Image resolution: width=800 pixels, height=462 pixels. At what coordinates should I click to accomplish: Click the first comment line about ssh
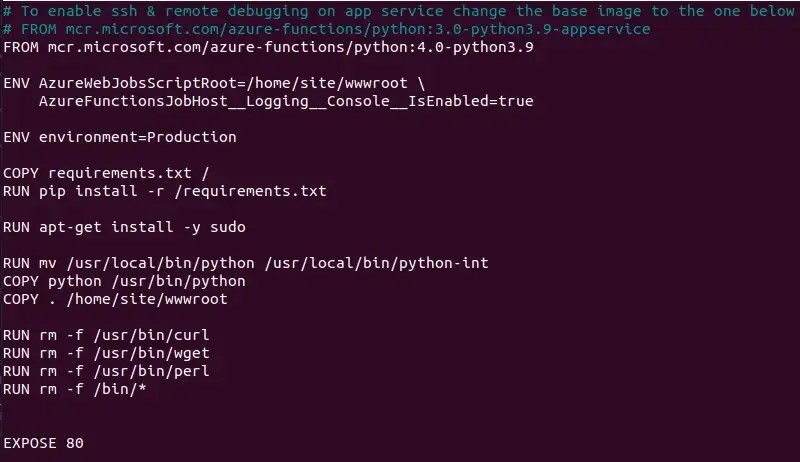click(x=398, y=11)
